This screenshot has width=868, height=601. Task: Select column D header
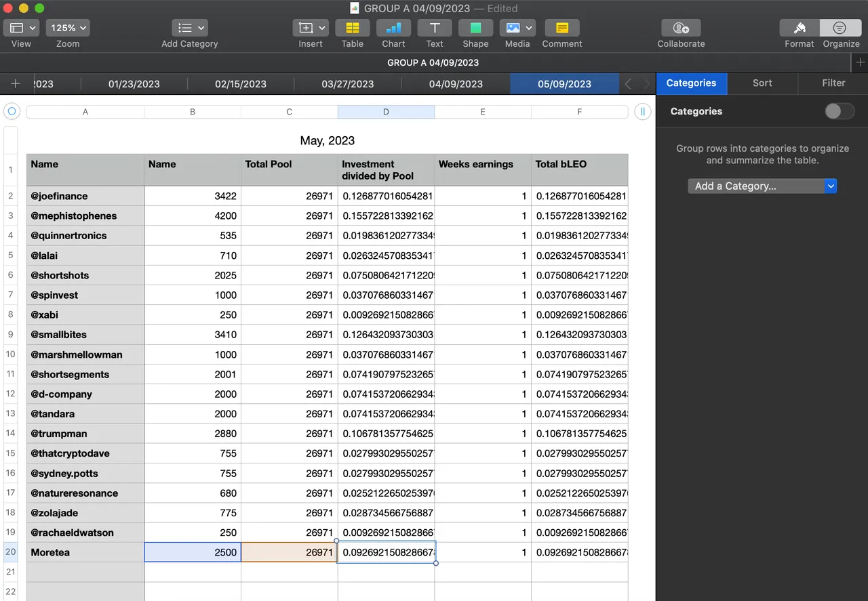pyautogui.click(x=386, y=112)
